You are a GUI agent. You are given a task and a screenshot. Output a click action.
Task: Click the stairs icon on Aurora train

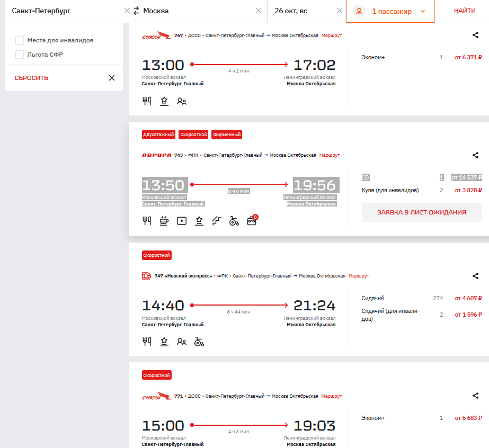coord(216,221)
